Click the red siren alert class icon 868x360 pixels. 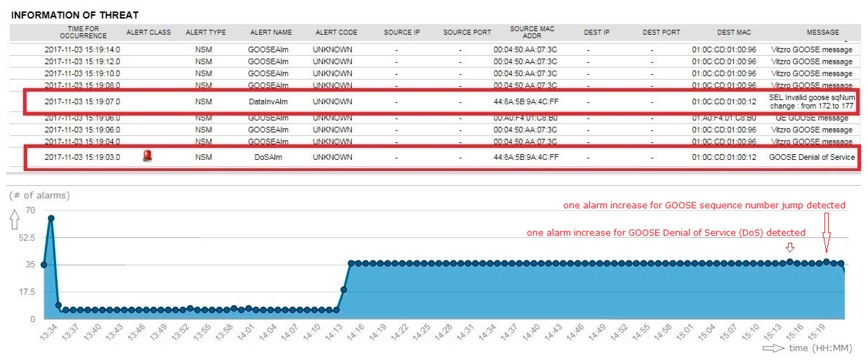click(147, 156)
